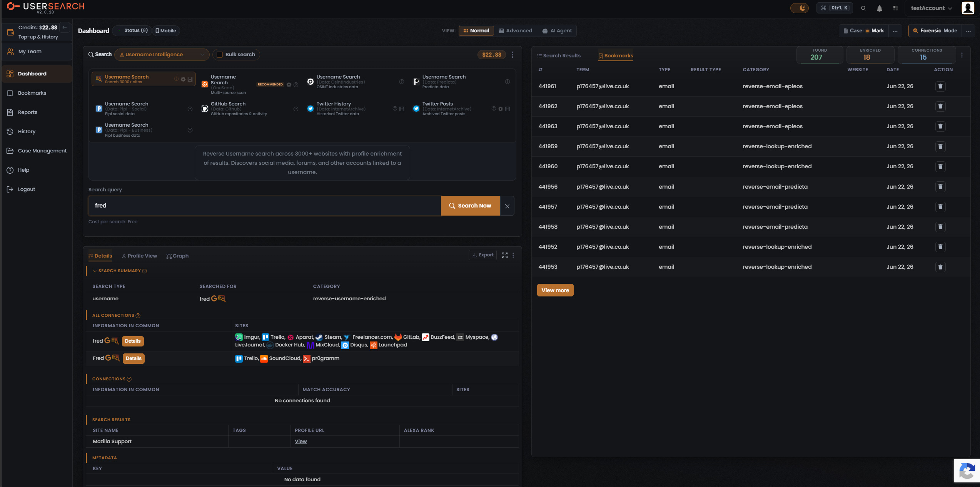Click Export button
The height and width of the screenshot is (487, 980).
pyautogui.click(x=482, y=255)
